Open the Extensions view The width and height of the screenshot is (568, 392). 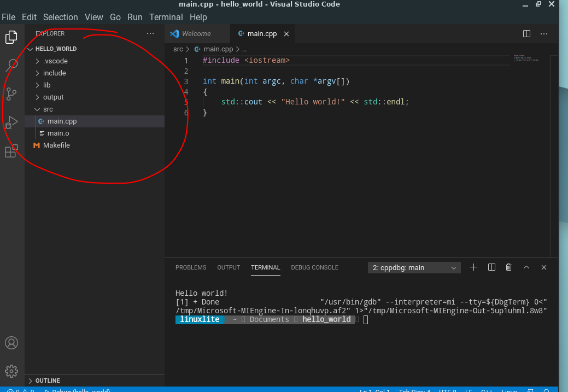click(x=11, y=151)
